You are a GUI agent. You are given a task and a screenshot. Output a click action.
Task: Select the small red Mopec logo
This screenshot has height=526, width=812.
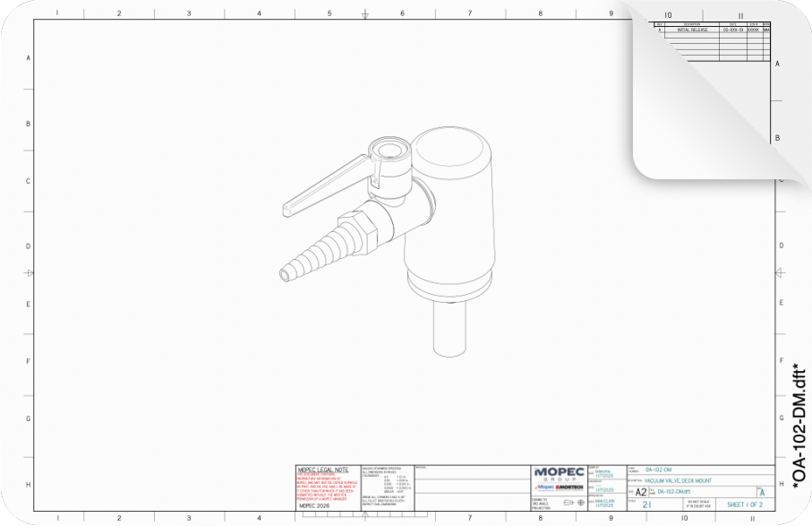(x=543, y=487)
